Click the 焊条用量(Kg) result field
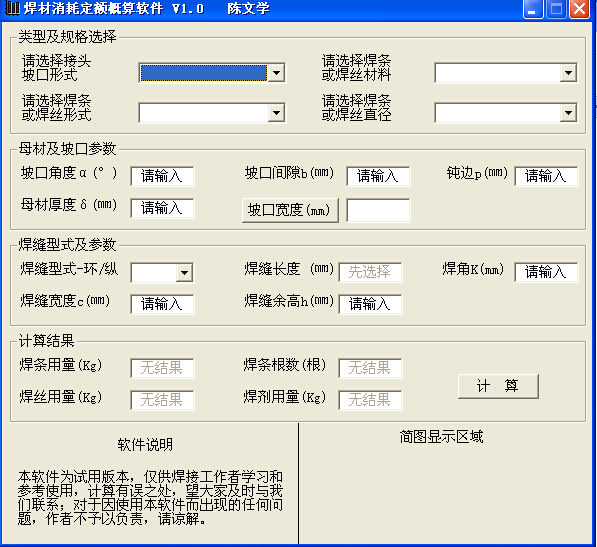The image size is (597, 547). [162, 368]
